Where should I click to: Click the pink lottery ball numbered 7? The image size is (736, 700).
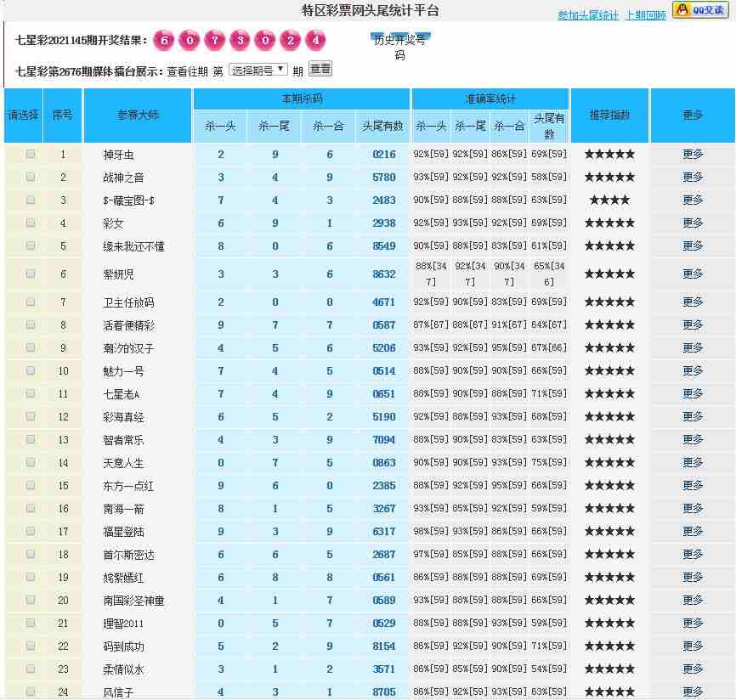pos(215,41)
